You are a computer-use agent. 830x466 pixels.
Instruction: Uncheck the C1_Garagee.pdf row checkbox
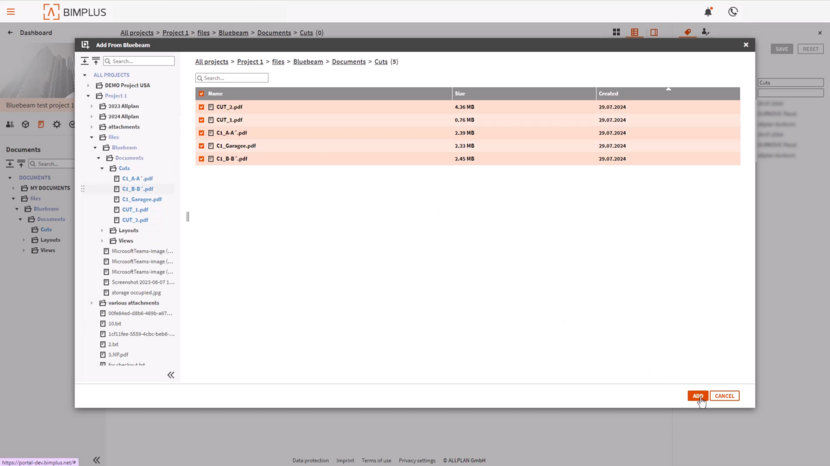pyautogui.click(x=201, y=145)
